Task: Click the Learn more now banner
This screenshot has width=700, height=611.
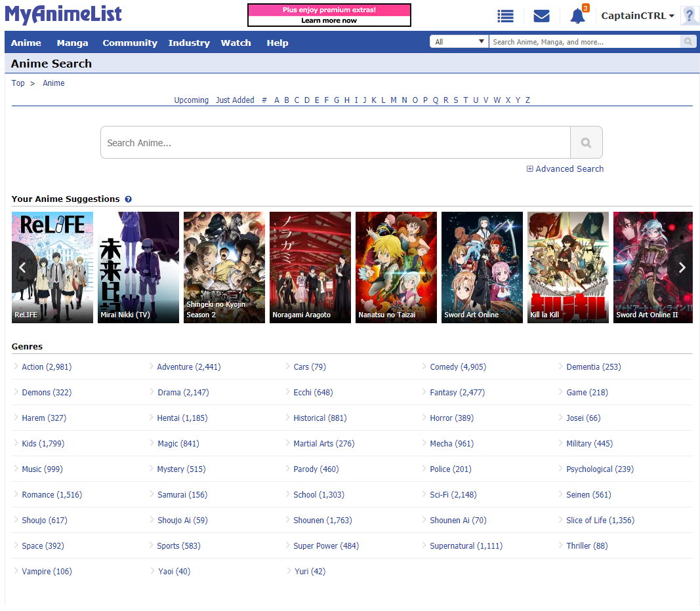Action: point(329,15)
